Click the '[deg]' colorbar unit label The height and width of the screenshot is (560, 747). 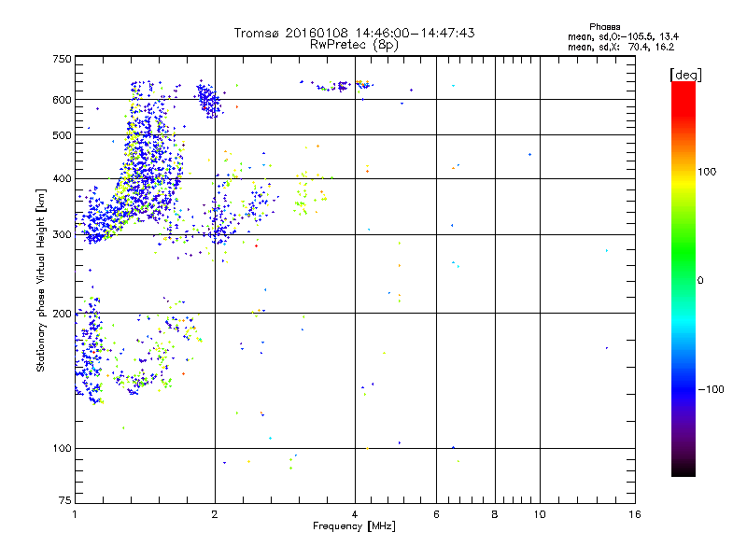[685, 75]
